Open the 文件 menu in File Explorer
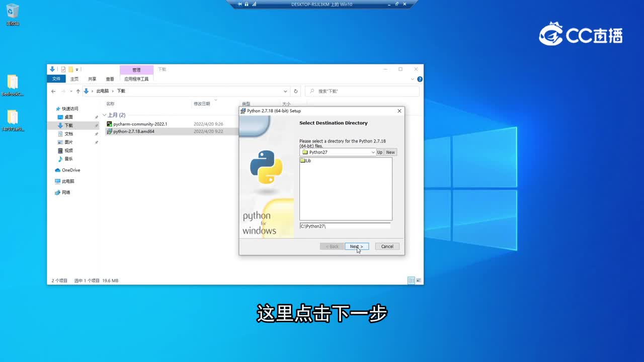 56,79
